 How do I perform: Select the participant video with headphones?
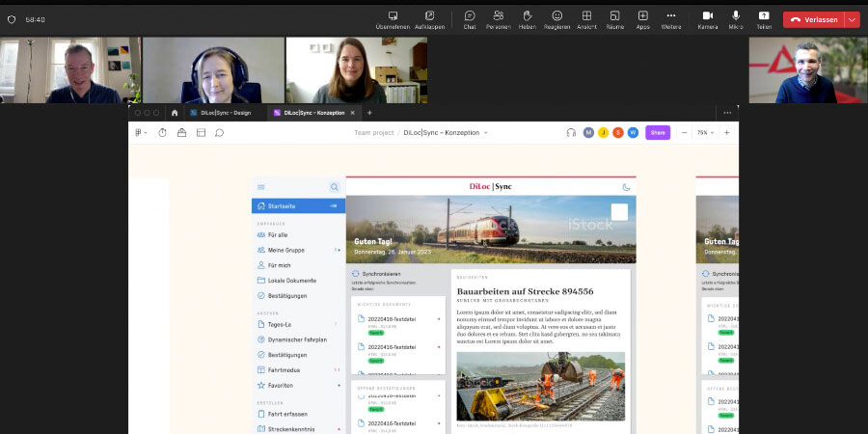[214, 69]
